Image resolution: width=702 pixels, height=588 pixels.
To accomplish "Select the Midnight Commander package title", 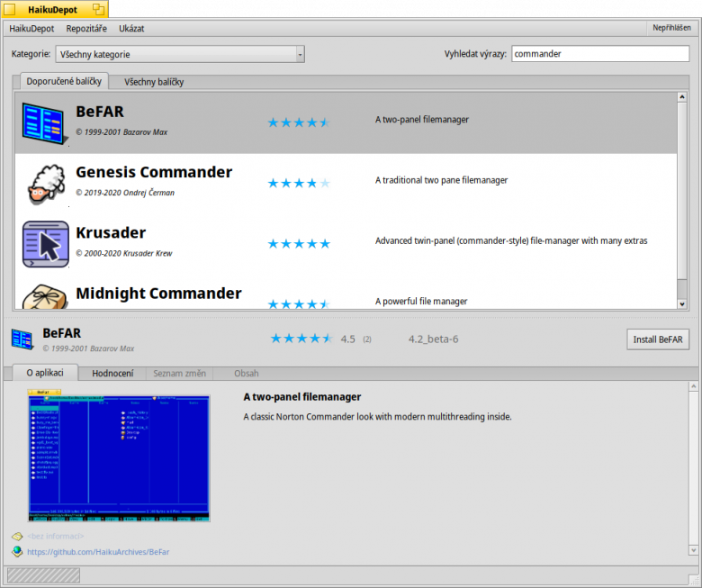I will tap(158, 293).
